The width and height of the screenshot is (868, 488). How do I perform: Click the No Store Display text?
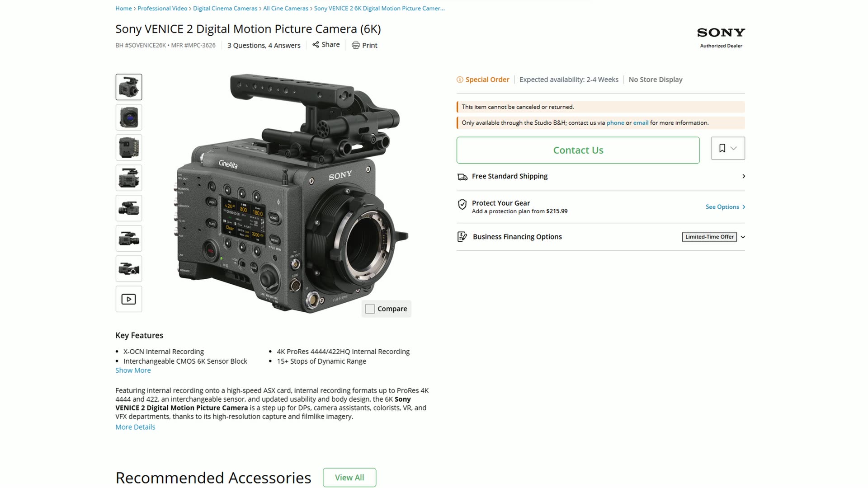pyautogui.click(x=656, y=80)
